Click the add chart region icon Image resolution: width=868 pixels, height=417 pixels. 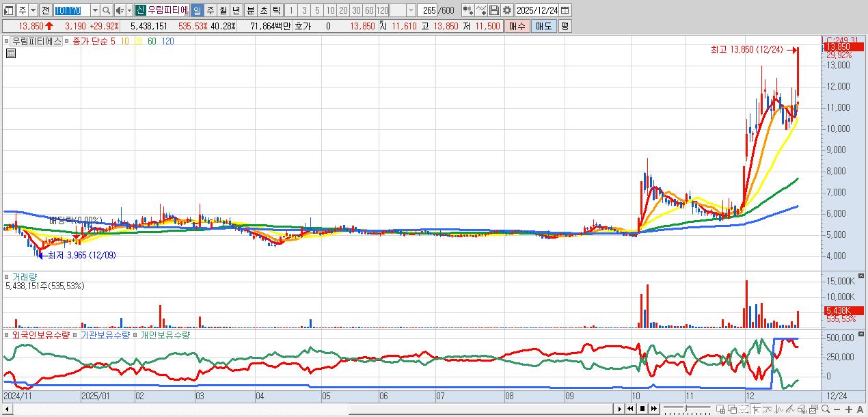(x=721, y=409)
